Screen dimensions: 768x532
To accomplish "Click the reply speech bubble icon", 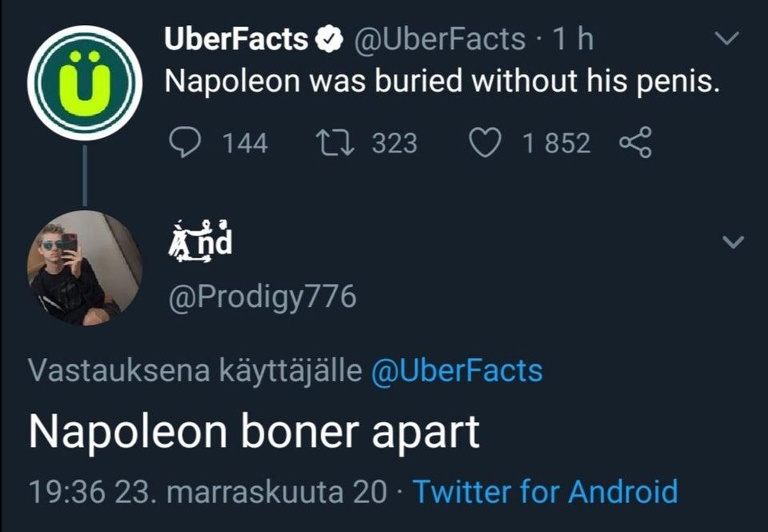I will point(187,143).
